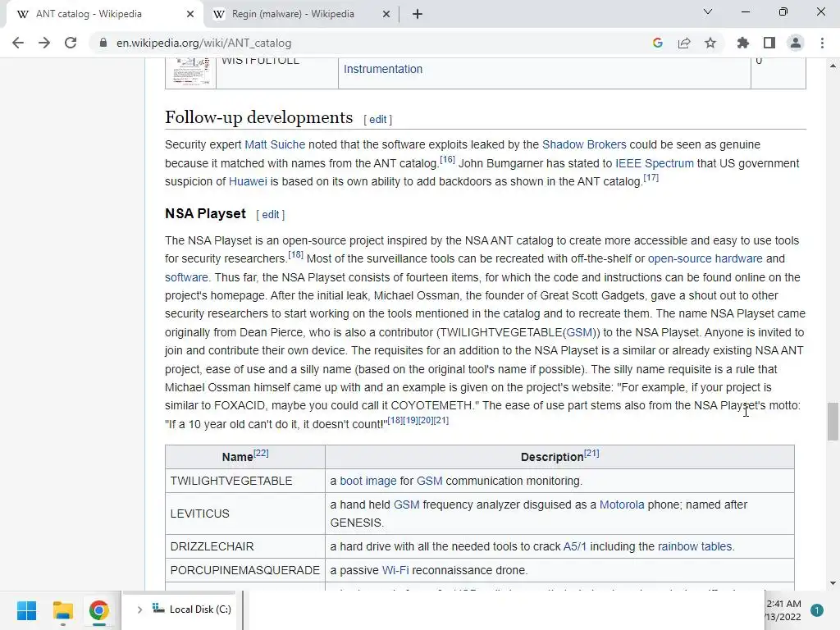
Task: Open the rainbow tables link
Action: tap(694, 546)
